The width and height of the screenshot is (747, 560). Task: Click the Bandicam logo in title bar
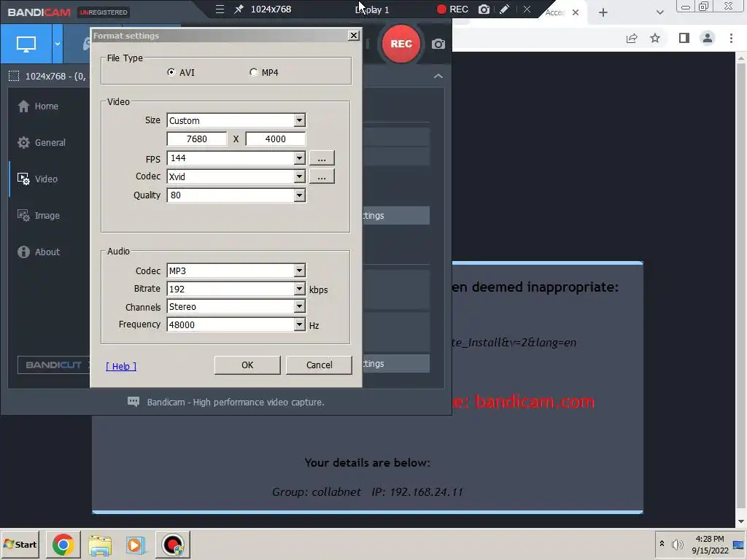tap(39, 12)
